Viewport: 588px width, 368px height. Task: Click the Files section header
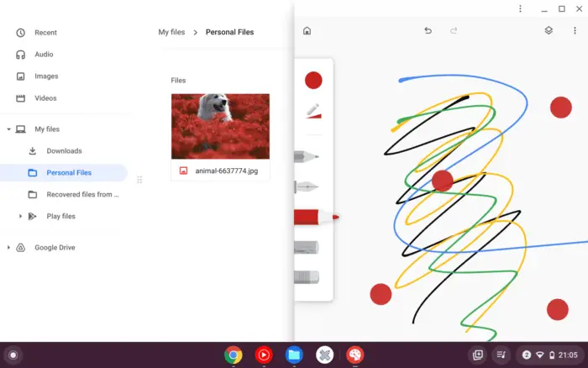178,81
